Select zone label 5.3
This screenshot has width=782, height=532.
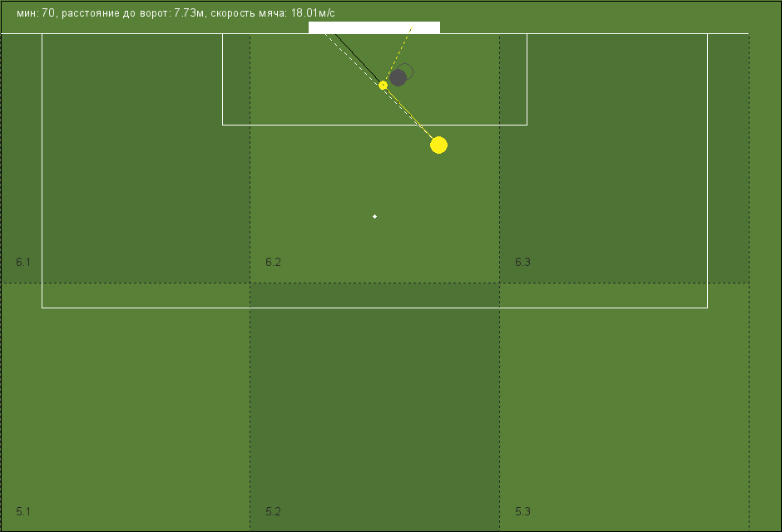tap(522, 511)
